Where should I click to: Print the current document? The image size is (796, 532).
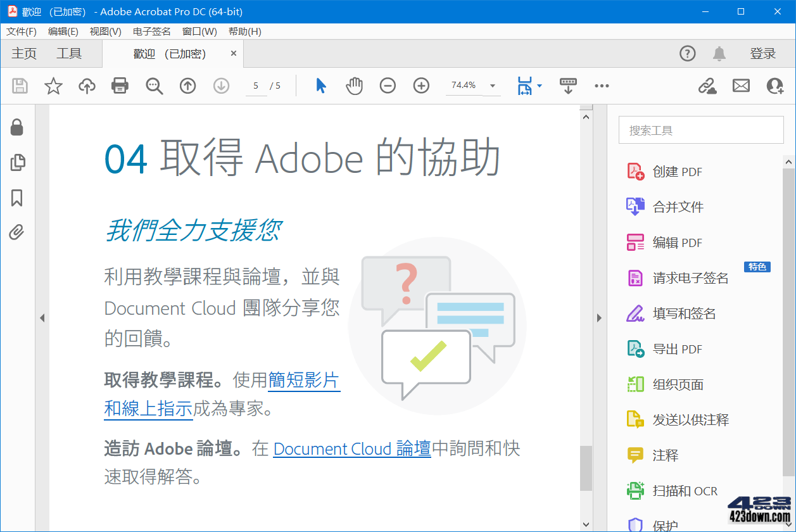click(x=120, y=85)
